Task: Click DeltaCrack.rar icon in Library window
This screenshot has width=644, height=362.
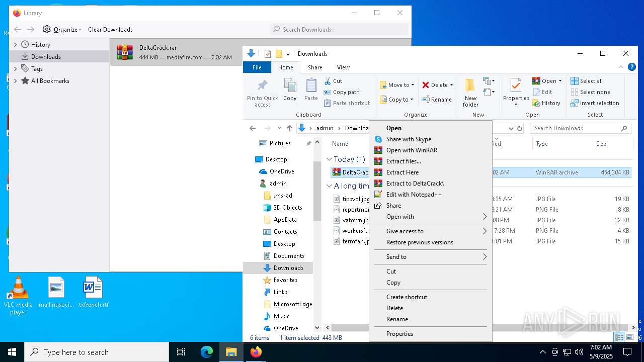Action: tap(125, 52)
